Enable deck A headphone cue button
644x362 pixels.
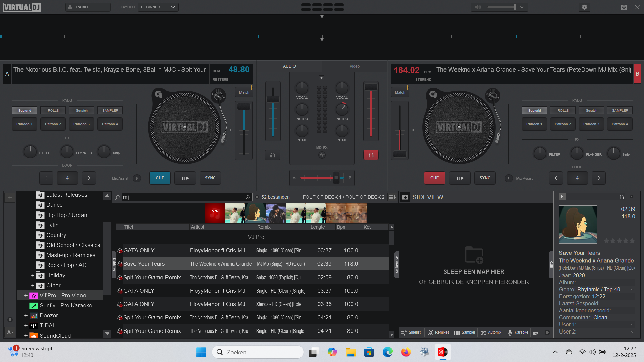coord(273,155)
